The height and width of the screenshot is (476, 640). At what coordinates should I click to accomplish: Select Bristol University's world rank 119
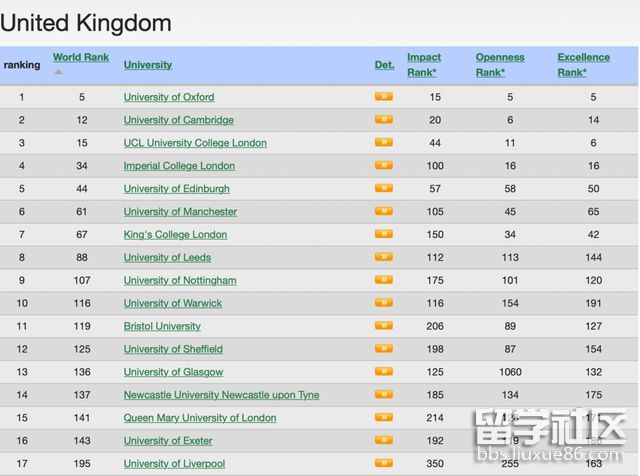(x=82, y=326)
